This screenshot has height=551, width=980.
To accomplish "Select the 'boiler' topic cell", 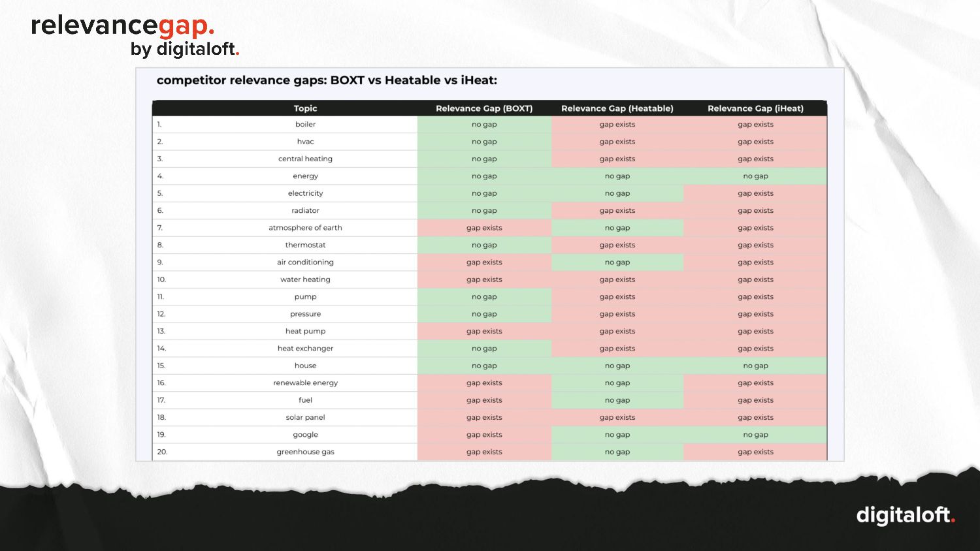I will pos(305,125).
